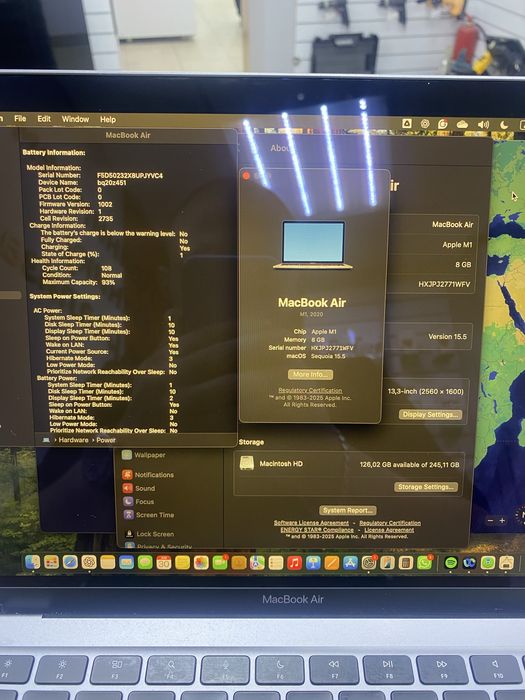Click the 13,3-inch (2560 × 1600) display text

coord(425,391)
